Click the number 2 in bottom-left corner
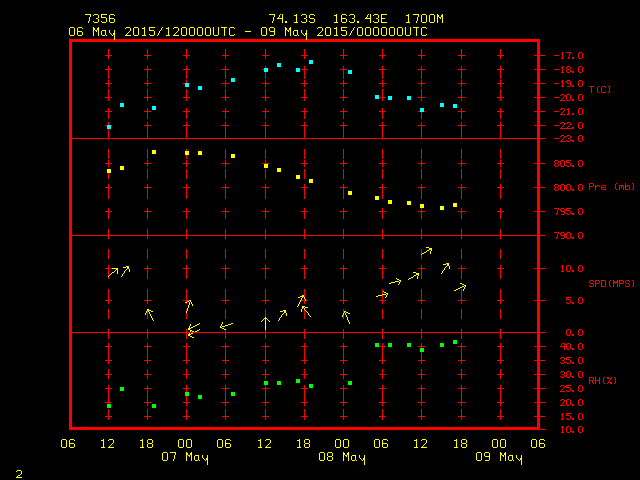Viewport: 640px width, 480px height. pos(18,471)
